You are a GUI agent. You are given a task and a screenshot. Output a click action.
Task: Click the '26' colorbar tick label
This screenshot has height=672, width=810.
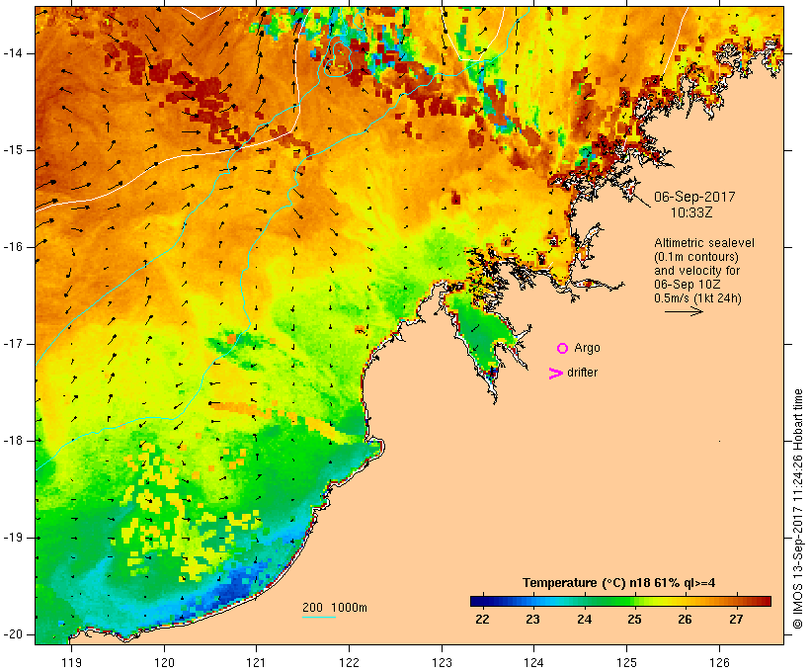pos(685,620)
